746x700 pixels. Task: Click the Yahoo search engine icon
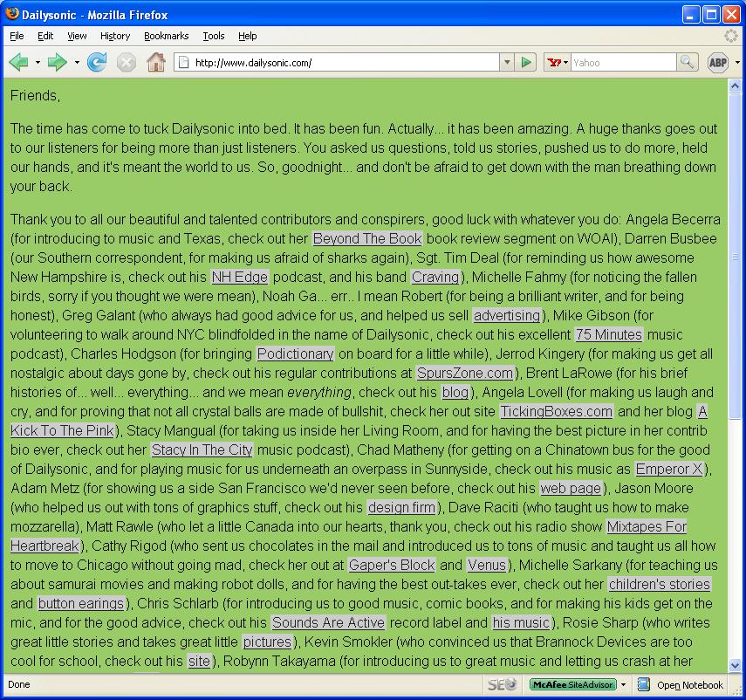554,62
